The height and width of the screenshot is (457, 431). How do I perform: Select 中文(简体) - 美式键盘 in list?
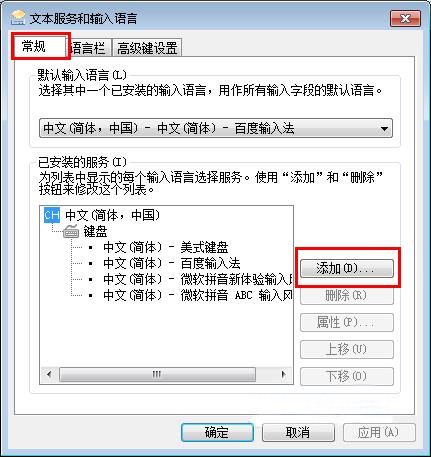tap(166, 247)
